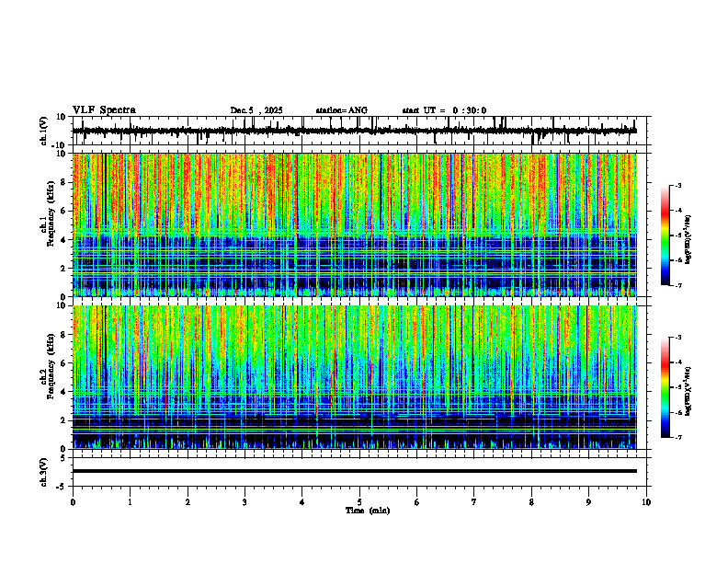Screen dimensions: 728x563
Task: Click the "-10" tick of the ch.1(V) axis
Action: tap(60, 145)
